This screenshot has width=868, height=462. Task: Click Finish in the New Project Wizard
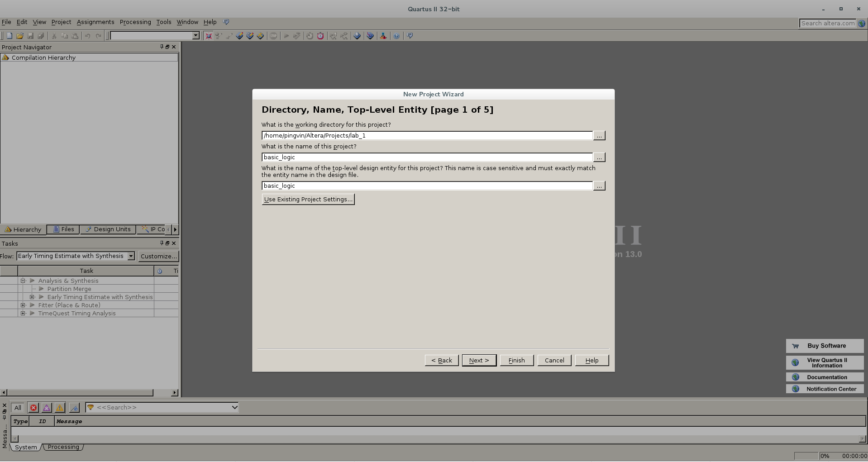(x=516, y=360)
